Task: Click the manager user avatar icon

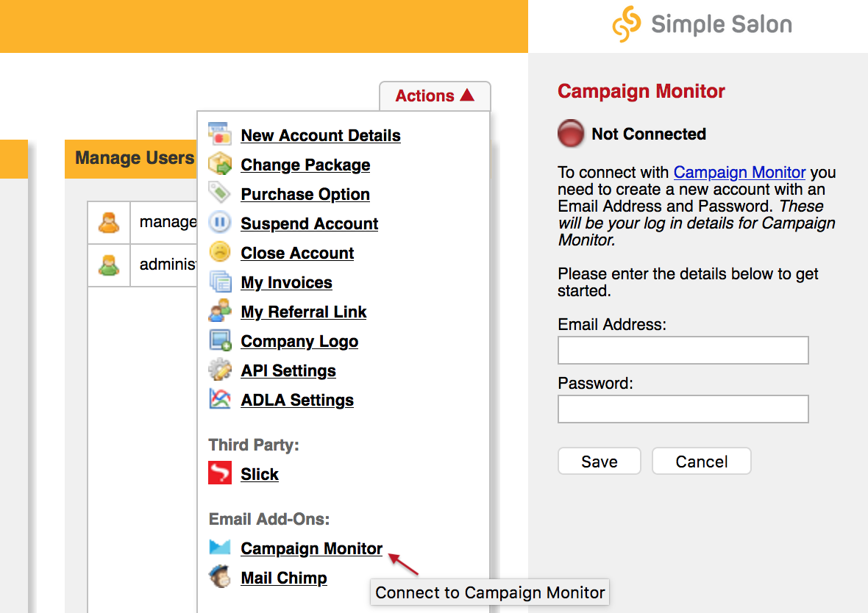Action: pos(108,223)
